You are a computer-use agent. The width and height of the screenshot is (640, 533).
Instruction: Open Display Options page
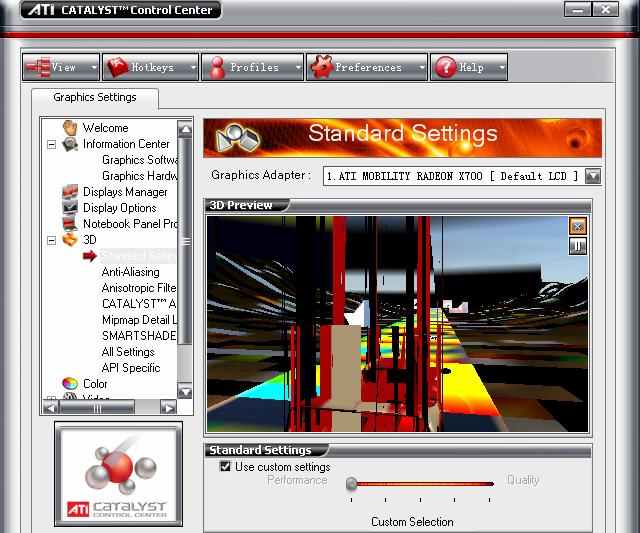click(x=120, y=208)
